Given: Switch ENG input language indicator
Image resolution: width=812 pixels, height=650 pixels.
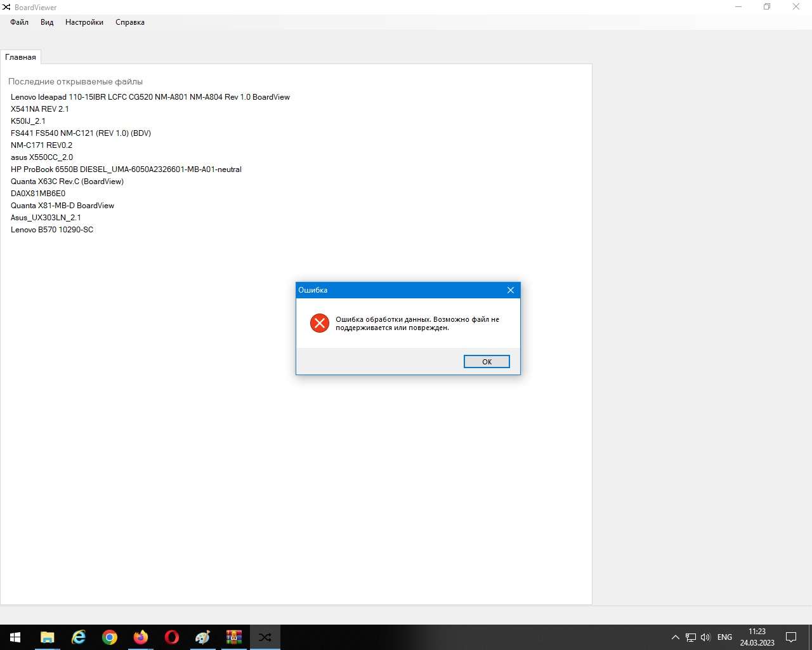Looking at the screenshot, I should pyautogui.click(x=724, y=637).
